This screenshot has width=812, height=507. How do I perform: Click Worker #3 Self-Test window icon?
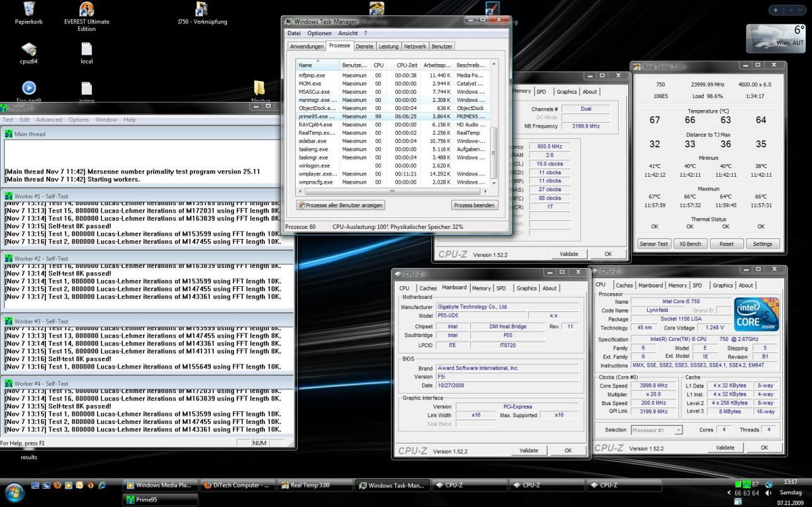click(x=9, y=321)
